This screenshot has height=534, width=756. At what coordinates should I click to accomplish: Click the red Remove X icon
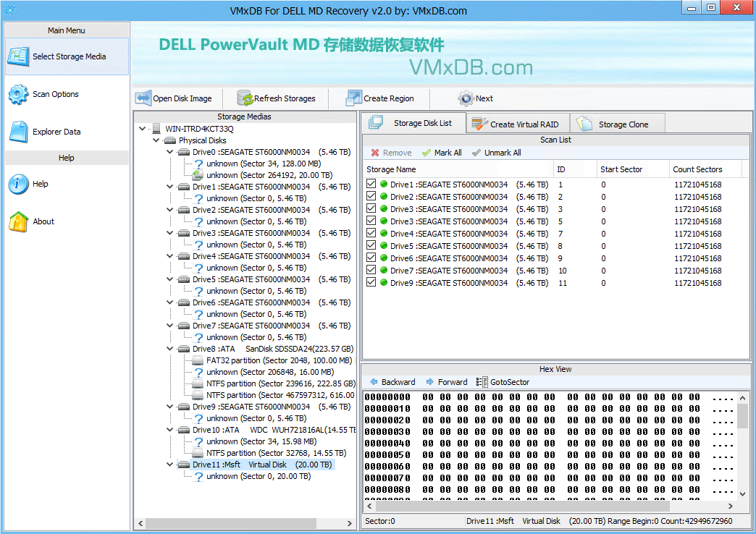click(375, 153)
